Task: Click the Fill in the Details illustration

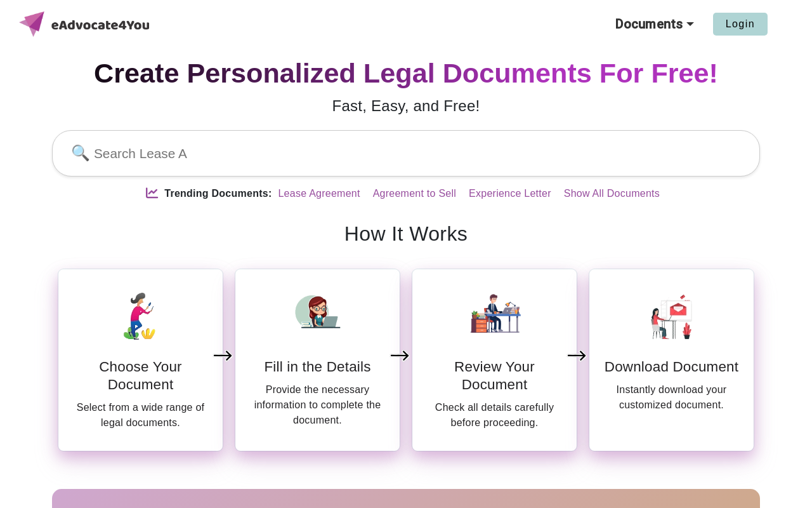Action: 317,312
